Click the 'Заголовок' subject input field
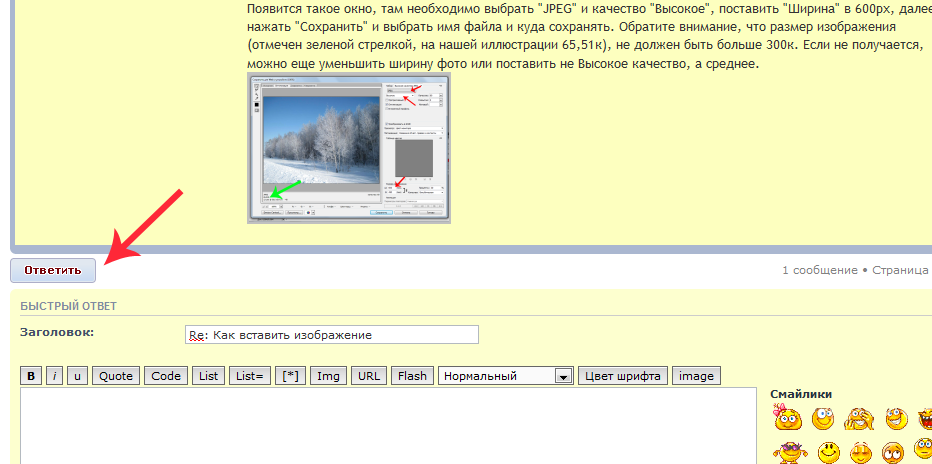This screenshot has width=932, height=464. click(x=331, y=335)
